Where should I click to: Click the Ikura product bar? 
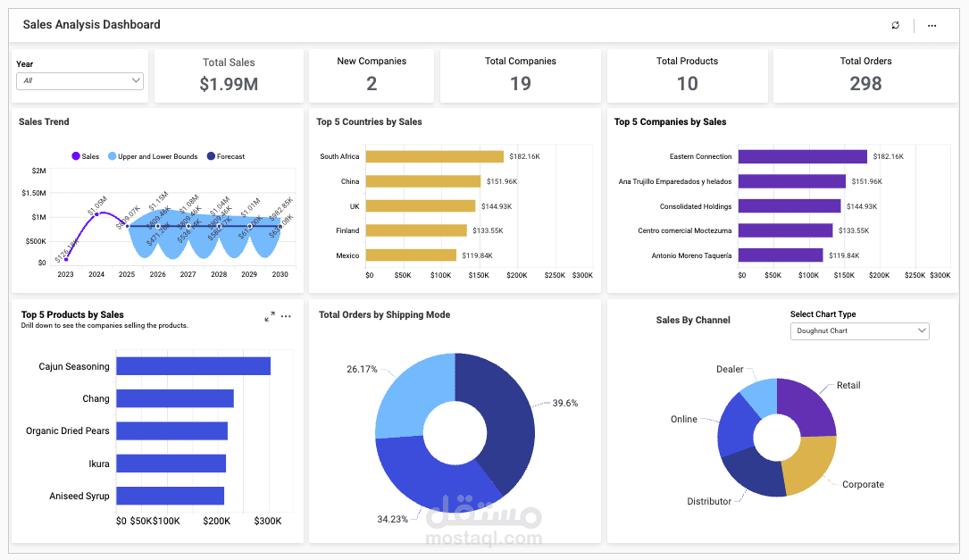(x=171, y=463)
